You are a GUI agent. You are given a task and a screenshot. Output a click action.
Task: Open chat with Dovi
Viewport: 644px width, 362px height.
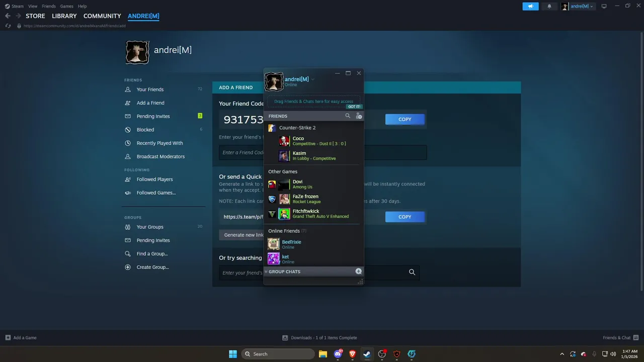pos(320,184)
